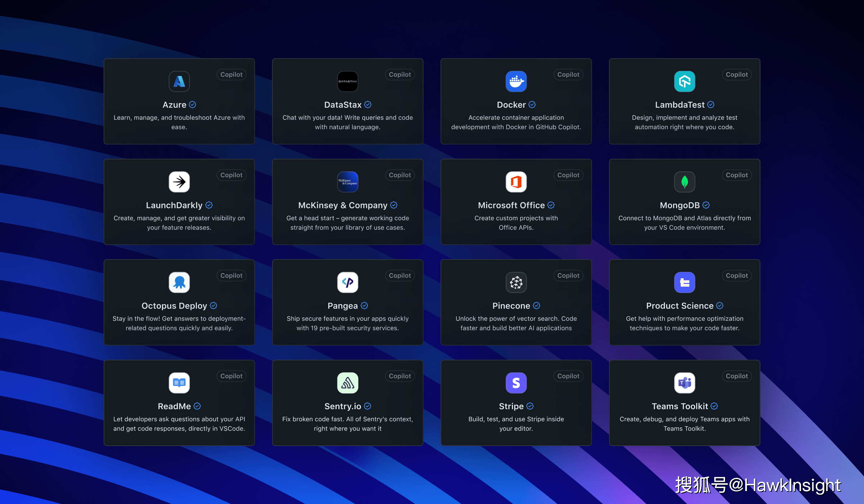Click the verified badge next to MongoDB
Image resolution: width=864 pixels, height=504 pixels.
tap(706, 205)
